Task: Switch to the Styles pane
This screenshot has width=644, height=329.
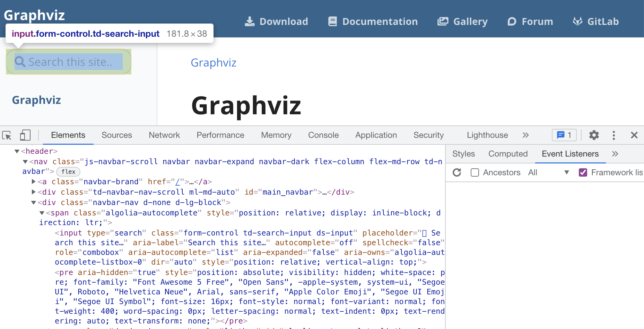Action: 463,154
